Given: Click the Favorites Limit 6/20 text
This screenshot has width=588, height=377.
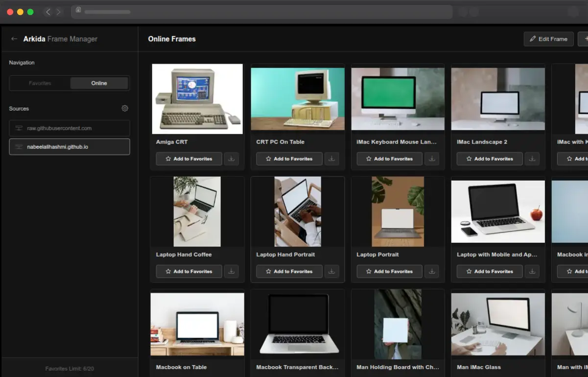Looking at the screenshot, I should click(70, 369).
